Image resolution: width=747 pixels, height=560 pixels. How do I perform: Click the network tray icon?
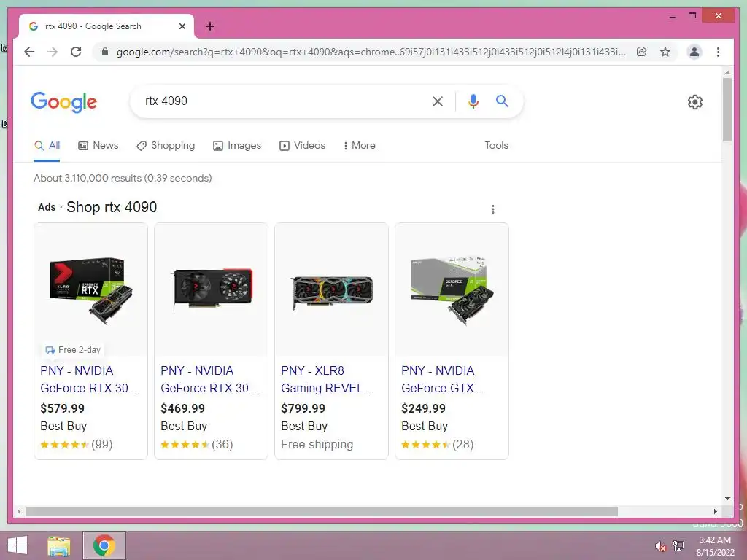tap(678, 546)
